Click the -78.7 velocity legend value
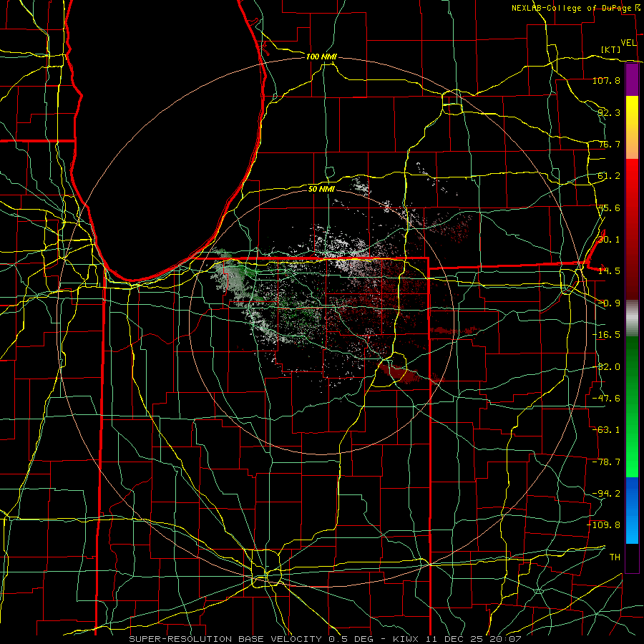Image resolution: width=644 pixels, height=644 pixels. click(x=606, y=462)
